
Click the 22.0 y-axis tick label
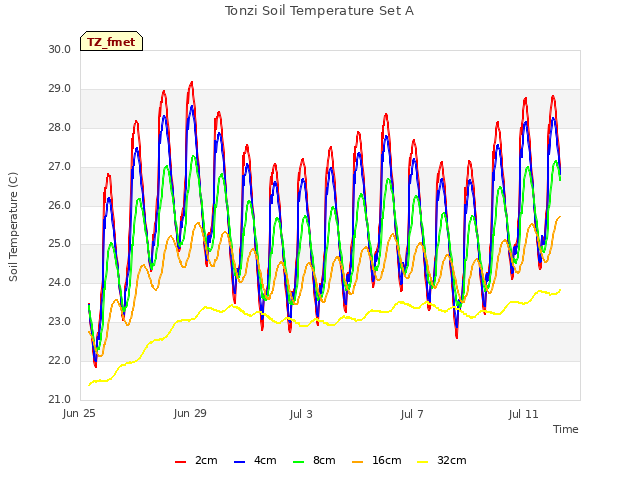60,360
